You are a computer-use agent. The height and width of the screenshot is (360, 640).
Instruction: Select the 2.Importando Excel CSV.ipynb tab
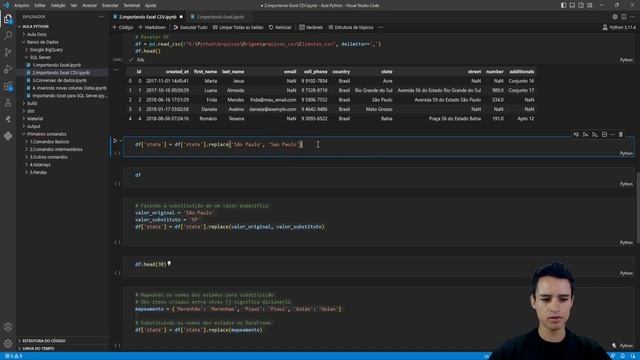(x=148, y=17)
